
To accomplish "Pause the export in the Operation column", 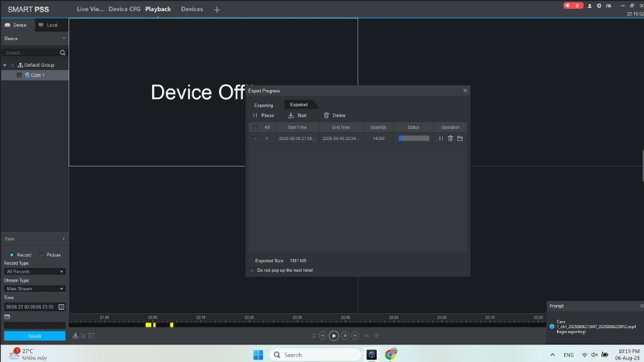I will [x=441, y=138].
